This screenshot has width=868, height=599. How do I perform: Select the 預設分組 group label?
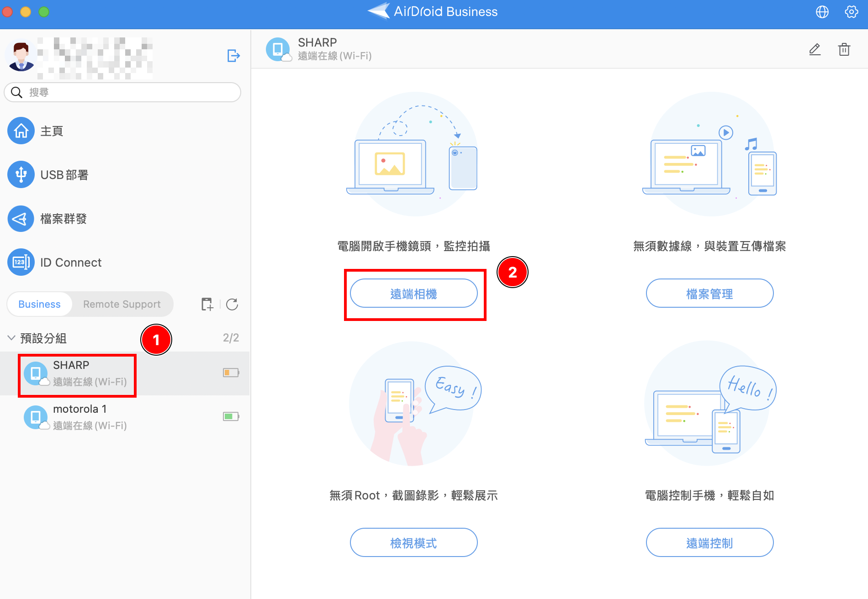(43, 338)
